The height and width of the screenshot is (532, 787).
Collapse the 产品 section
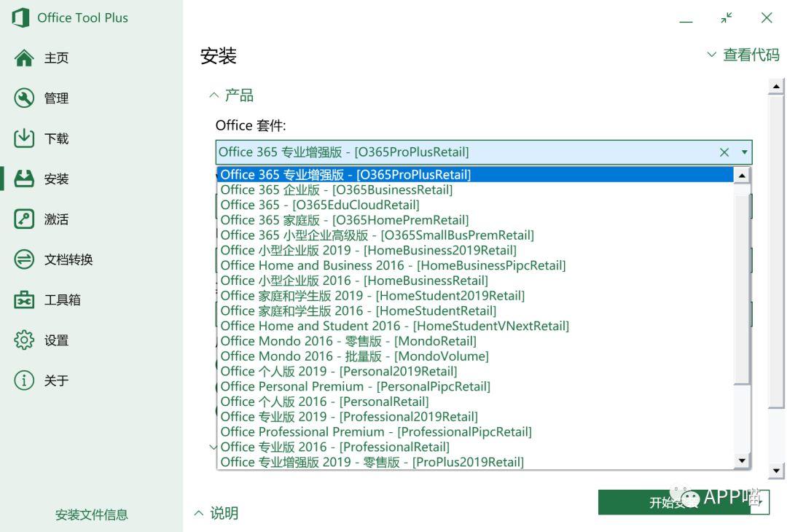tap(232, 95)
